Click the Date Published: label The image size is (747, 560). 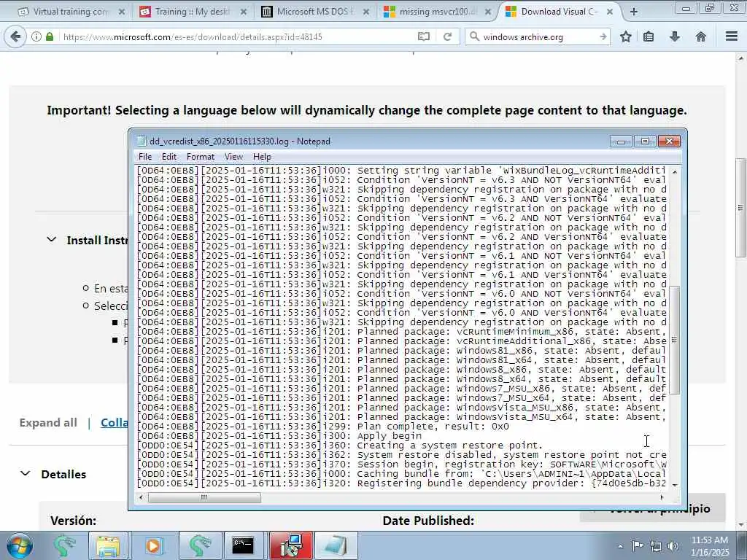[428, 521]
